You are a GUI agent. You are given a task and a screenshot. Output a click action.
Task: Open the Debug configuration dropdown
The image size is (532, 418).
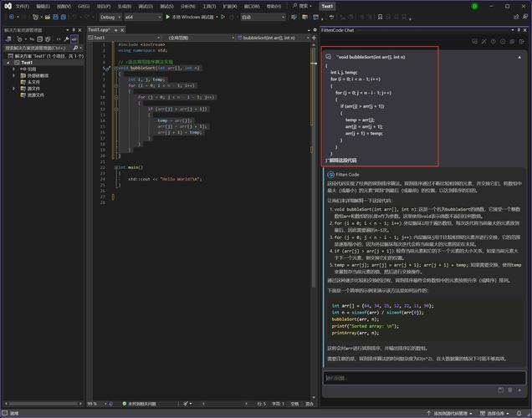110,17
